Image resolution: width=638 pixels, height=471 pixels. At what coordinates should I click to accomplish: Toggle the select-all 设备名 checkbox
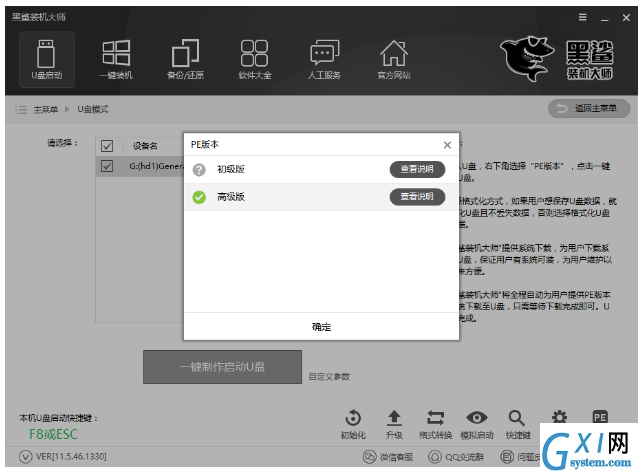[107, 146]
